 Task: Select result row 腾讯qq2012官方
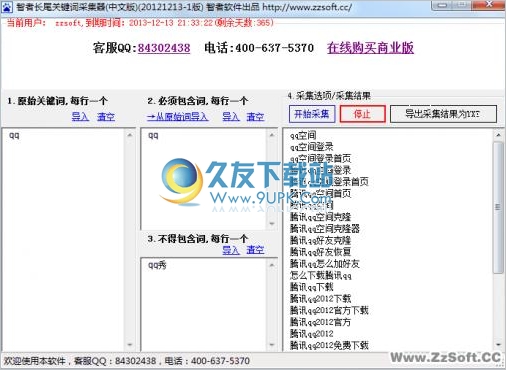(320, 322)
